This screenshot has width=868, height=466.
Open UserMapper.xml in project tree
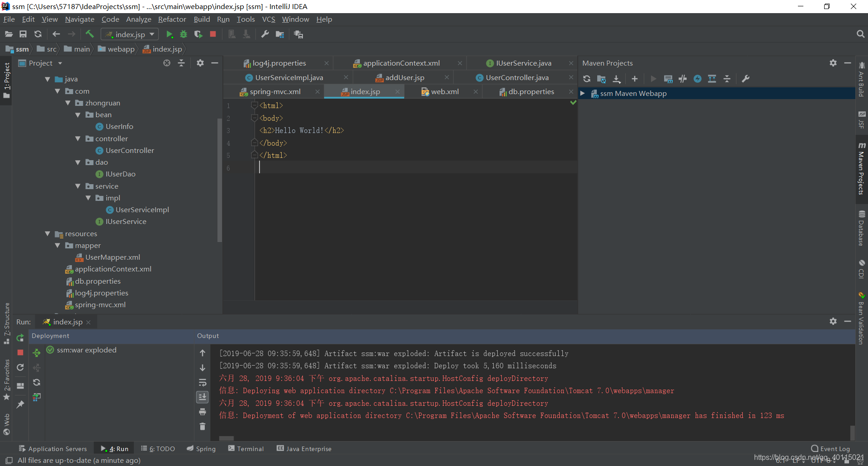[x=113, y=257]
